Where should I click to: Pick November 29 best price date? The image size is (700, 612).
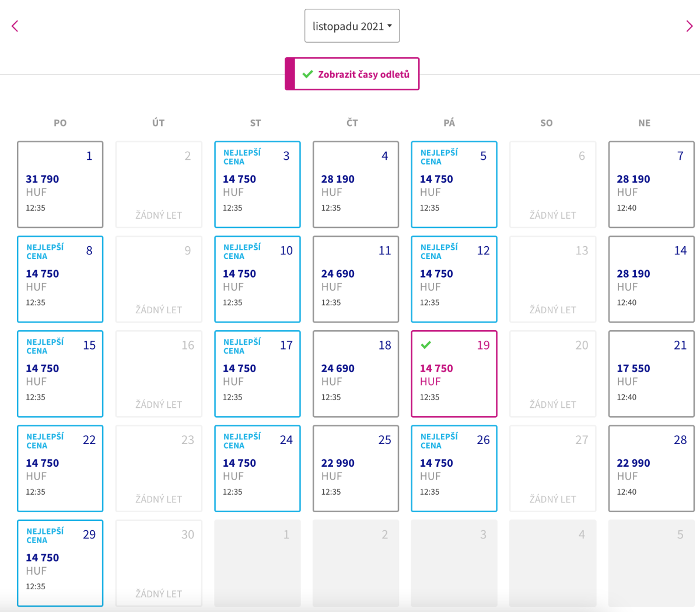click(60, 563)
